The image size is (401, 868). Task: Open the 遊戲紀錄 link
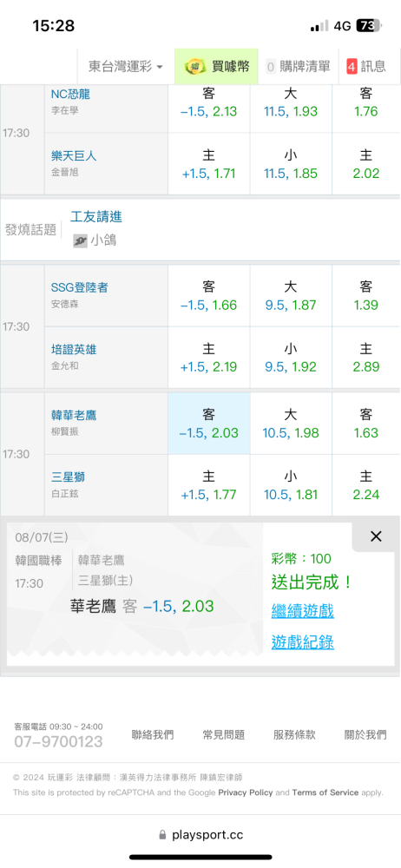point(302,641)
